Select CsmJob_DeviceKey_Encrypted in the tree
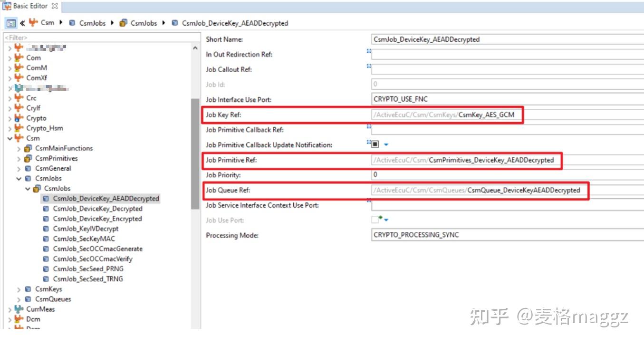644x345 pixels. pos(97,219)
